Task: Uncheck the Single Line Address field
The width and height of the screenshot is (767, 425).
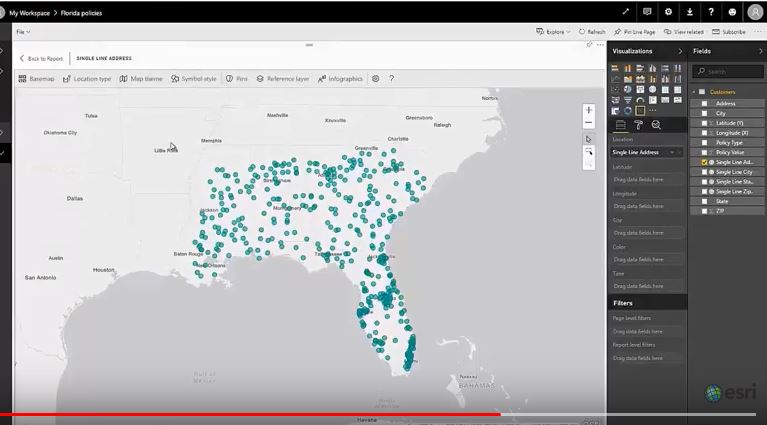Action: tap(704, 162)
